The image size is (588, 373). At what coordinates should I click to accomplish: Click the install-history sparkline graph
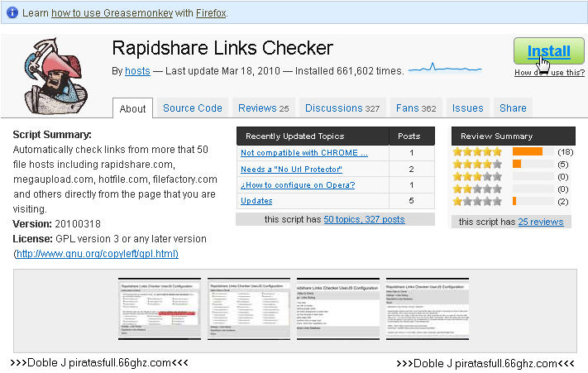(x=444, y=68)
